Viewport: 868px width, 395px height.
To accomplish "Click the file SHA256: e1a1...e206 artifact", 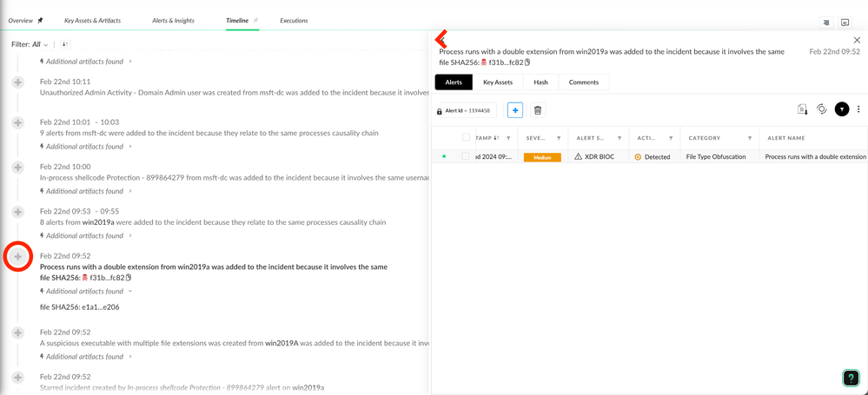I will click(80, 307).
